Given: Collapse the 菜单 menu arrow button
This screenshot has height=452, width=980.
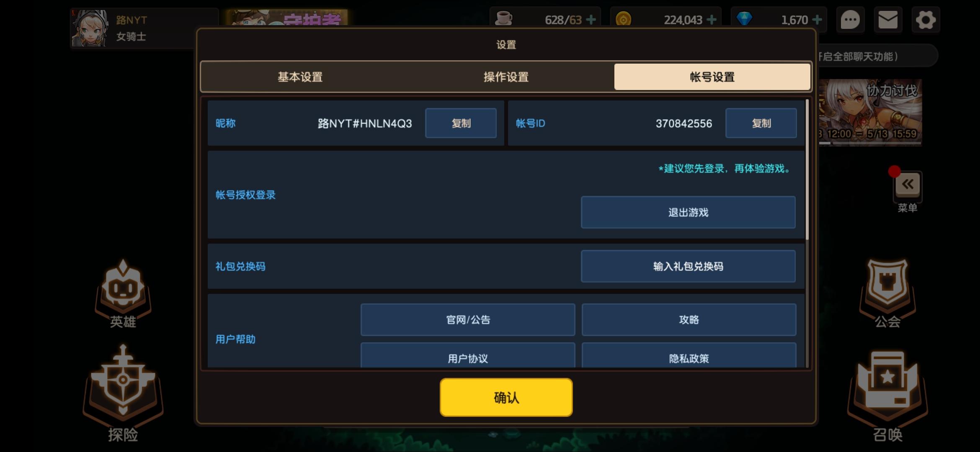Looking at the screenshot, I should click(908, 185).
